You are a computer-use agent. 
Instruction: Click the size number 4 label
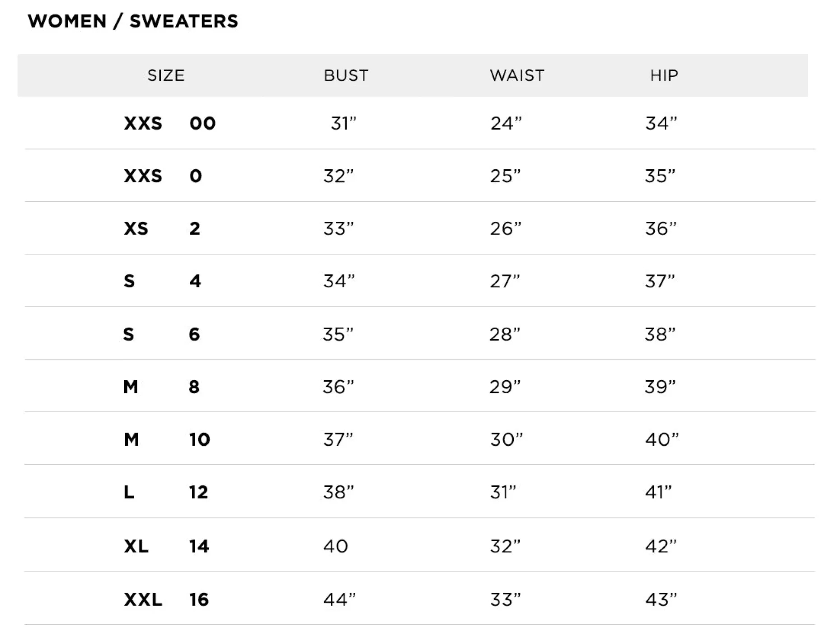pos(195,281)
